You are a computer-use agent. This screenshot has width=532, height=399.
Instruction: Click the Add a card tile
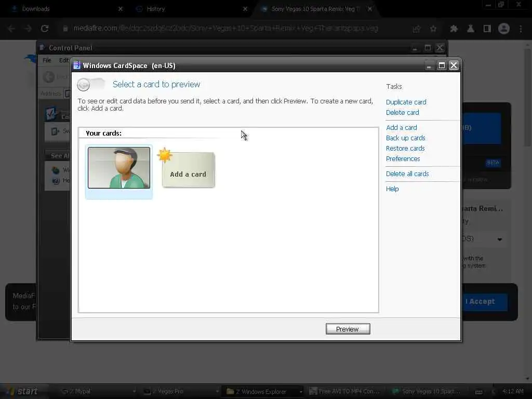point(188,170)
